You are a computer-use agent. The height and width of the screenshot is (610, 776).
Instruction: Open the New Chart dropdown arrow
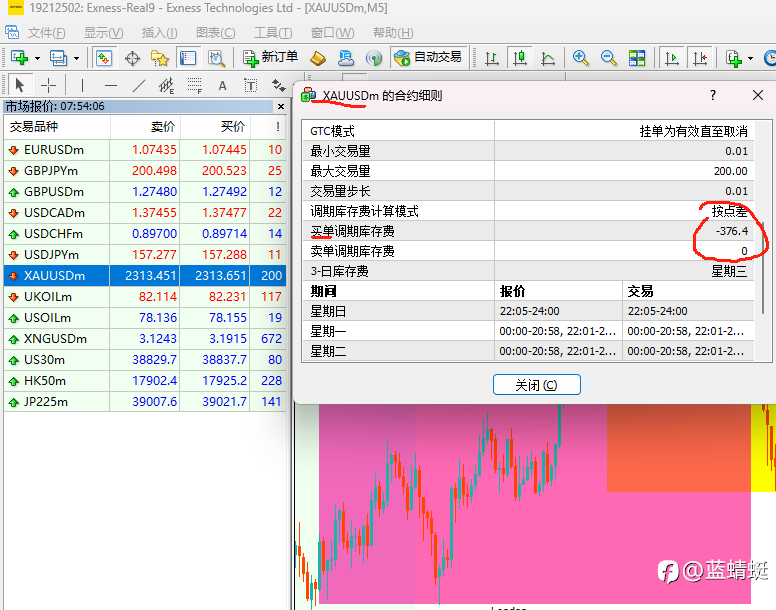[38, 58]
